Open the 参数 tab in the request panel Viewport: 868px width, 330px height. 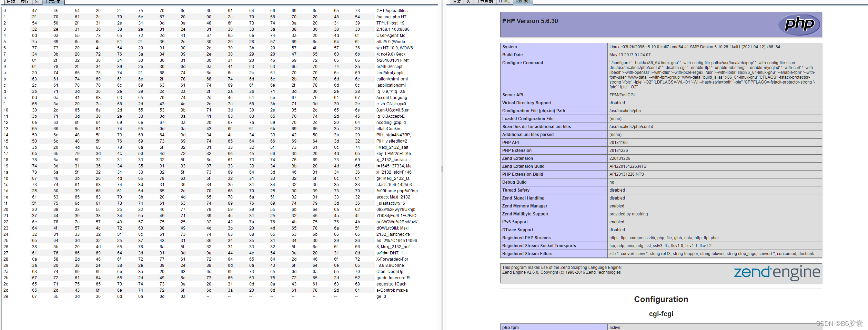[24, 2]
